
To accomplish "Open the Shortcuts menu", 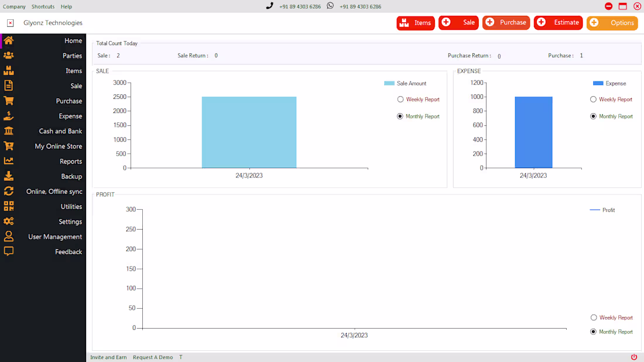I will point(43,6).
